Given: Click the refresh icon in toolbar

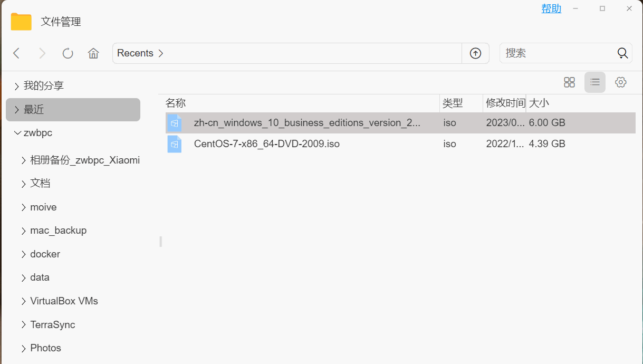Looking at the screenshot, I should pyautogui.click(x=68, y=53).
